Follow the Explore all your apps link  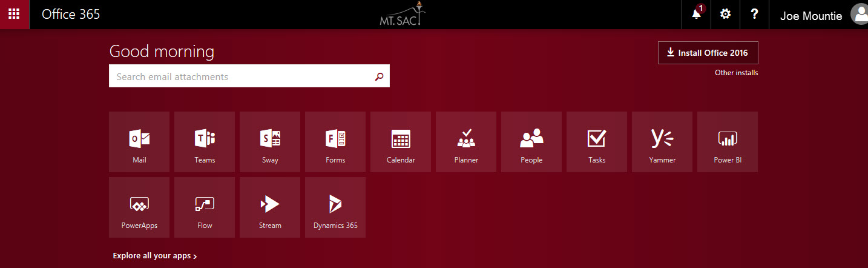155,256
